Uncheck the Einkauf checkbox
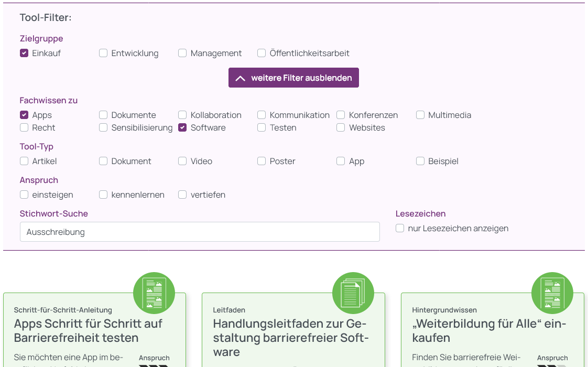 [24, 53]
